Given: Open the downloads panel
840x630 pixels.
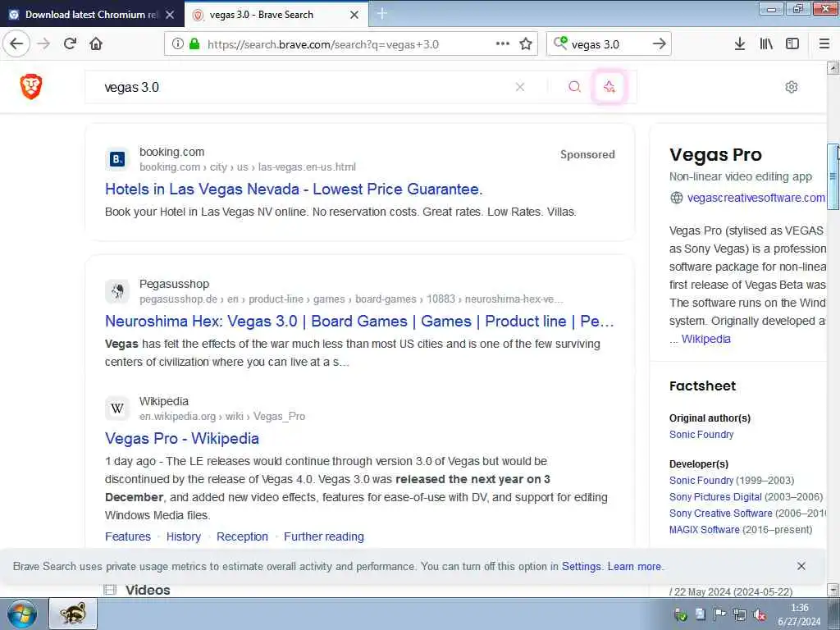Looking at the screenshot, I should (740, 44).
